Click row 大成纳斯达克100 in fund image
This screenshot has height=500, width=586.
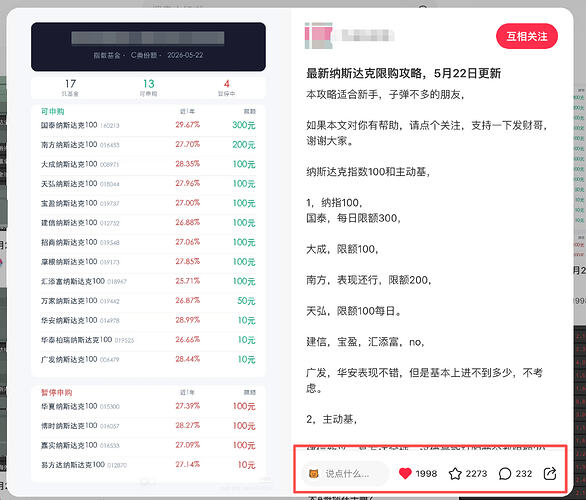pyautogui.click(x=148, y=164)
